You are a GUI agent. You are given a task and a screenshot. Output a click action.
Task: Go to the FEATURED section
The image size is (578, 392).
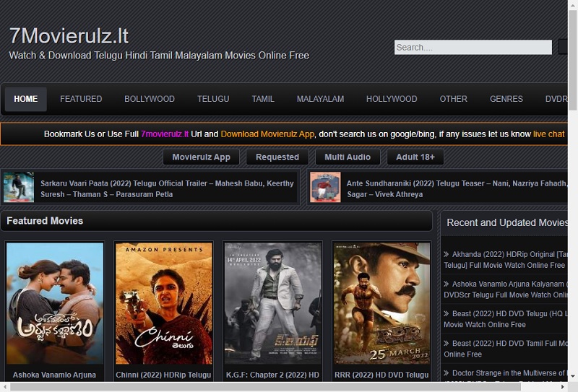click(x=81, y=99)
